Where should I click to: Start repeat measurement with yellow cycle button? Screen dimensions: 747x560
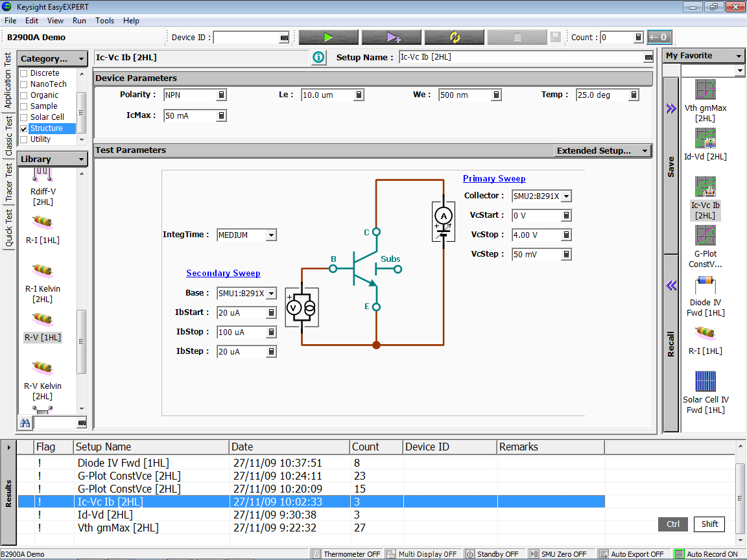(455, 37)
